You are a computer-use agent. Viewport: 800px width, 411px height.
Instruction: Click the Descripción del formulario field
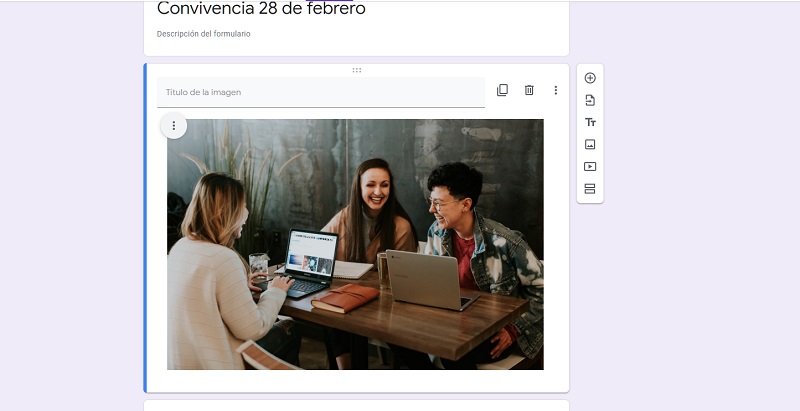pos(204,34)
